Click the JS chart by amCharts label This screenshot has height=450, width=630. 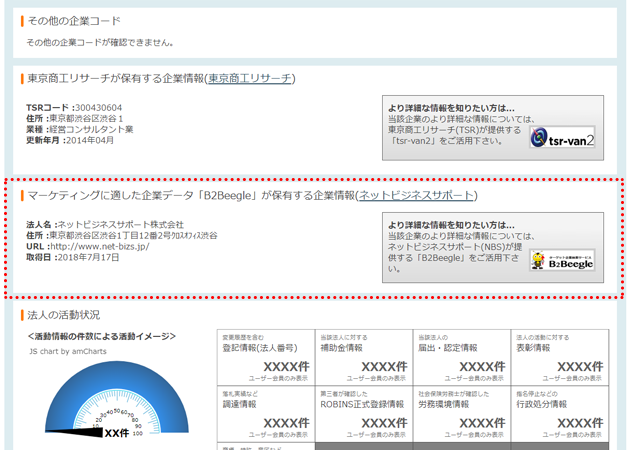click(68, 351)
